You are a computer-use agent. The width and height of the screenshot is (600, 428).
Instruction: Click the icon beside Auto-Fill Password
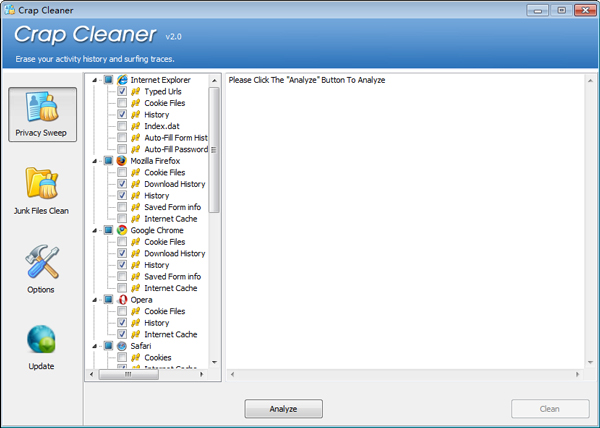point(135,149)
